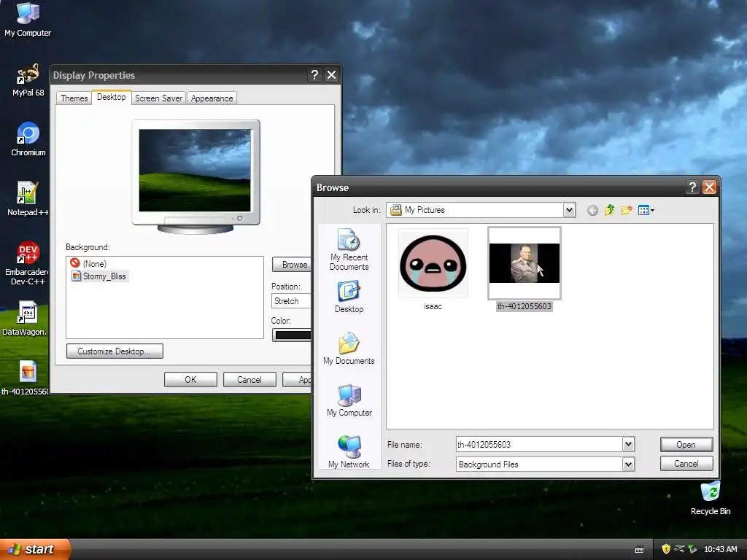
Task: Click the taskbar clock showing 10:43 AM
Action: coord(721,549)
